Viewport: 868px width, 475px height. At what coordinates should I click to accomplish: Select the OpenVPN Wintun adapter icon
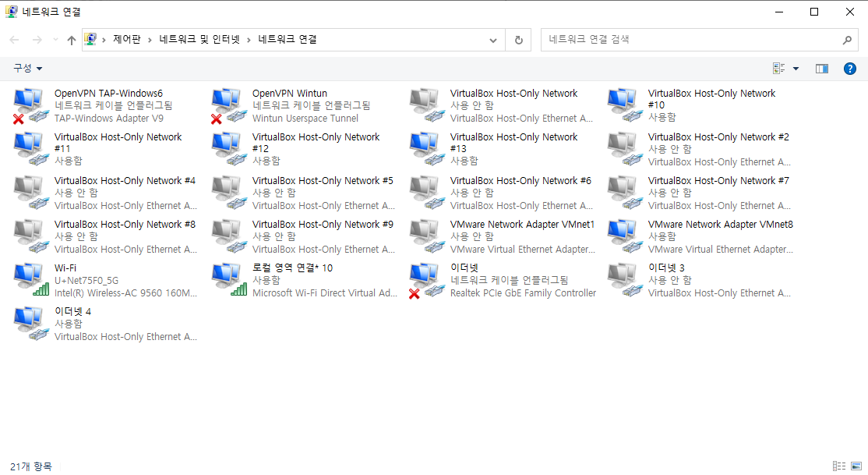[x=229, y=106]
